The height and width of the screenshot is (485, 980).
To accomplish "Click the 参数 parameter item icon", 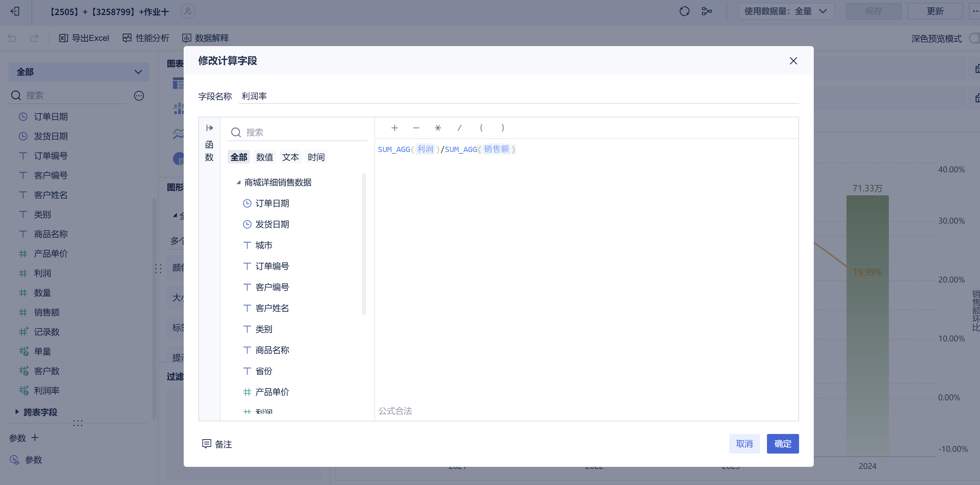I will coord(14,459).
